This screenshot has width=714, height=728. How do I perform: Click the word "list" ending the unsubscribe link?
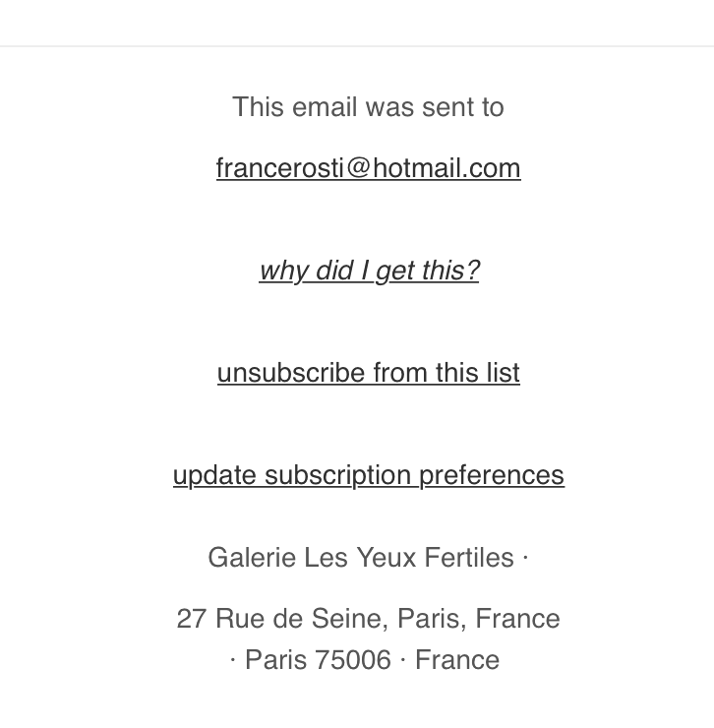(503, 373)
